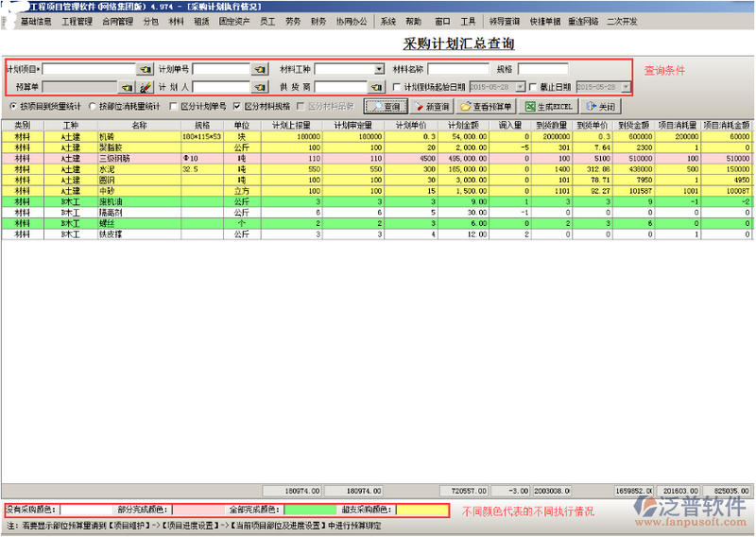
Task: Click the lookup icon beside 计划单号 field
Action: click(259, 69)
